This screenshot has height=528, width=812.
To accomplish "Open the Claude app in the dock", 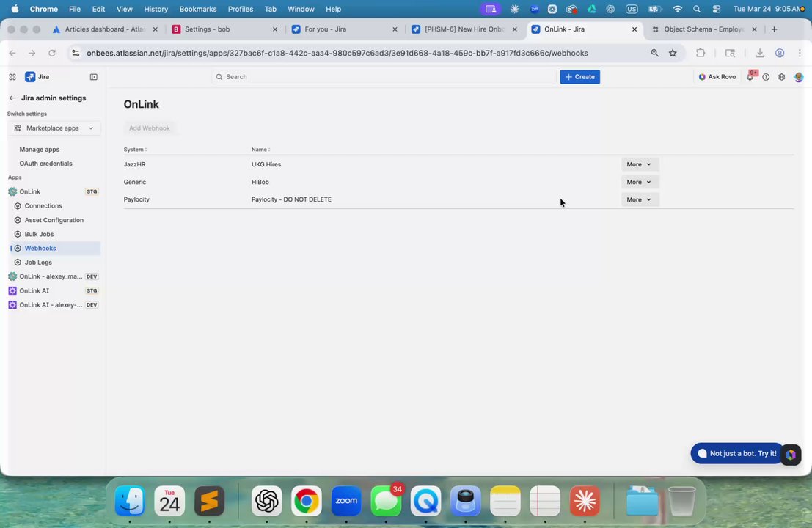I will pyautogui.click(x=585, y=501).
